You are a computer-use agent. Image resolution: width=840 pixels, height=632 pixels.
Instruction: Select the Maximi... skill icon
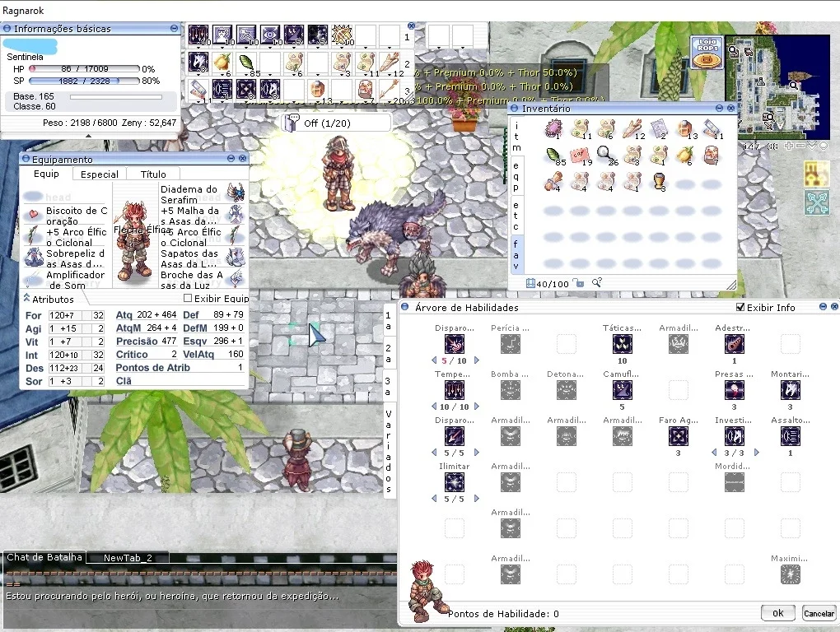[x=791, y=574]
